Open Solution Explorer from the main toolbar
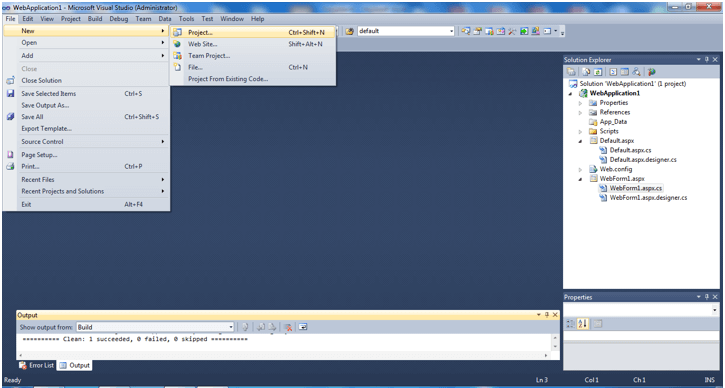The height and width of the screenshot is (388, 725). pyautogui.click(x=466, y=31)
